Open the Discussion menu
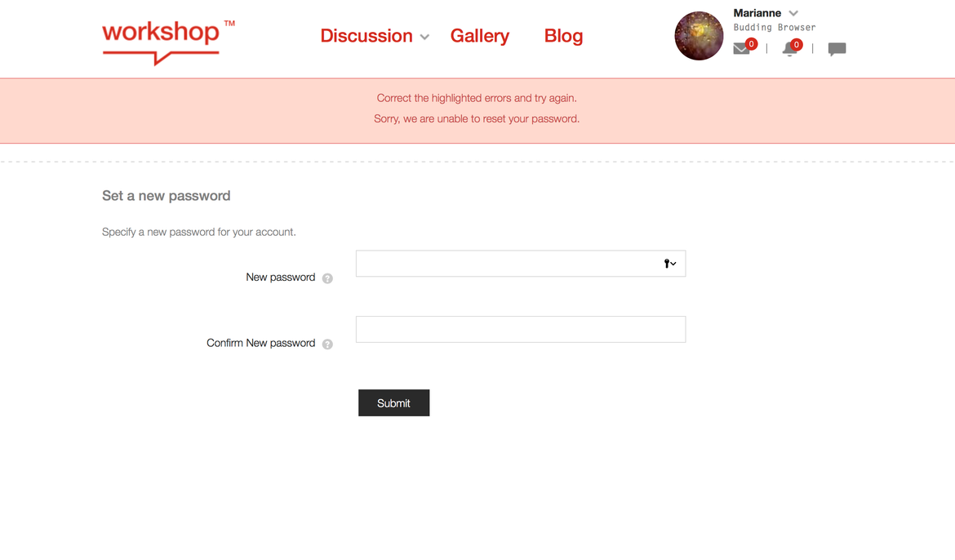This screenshot has width=955, height=560. click(x=366, y=36)
